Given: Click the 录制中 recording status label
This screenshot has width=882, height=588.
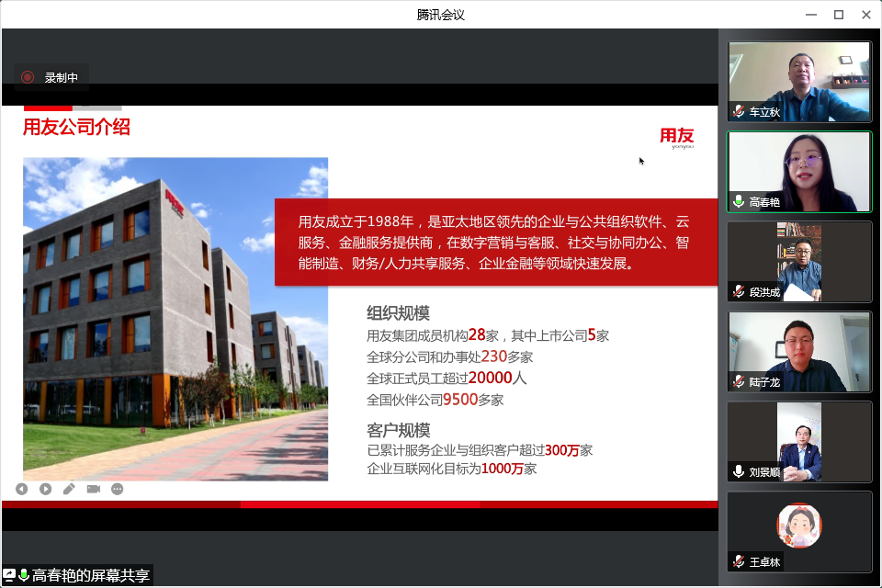Looking at the screenshot, I should pos(61,78).
